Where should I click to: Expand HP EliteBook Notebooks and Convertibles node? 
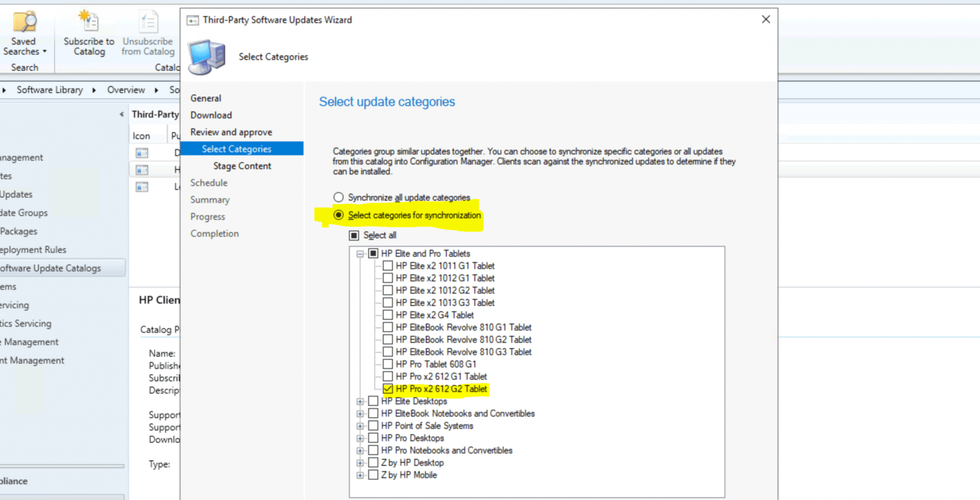coord(360,413)
